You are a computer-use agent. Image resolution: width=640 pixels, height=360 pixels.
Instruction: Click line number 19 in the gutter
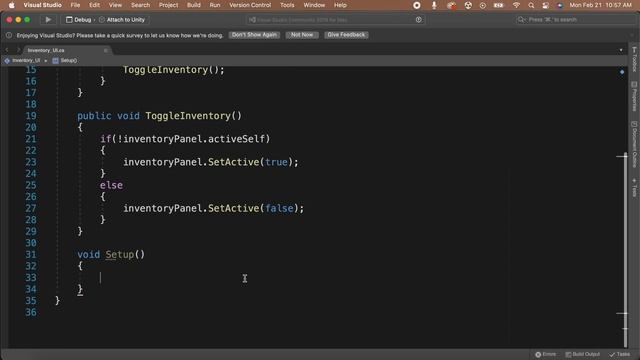pos(31,116)
